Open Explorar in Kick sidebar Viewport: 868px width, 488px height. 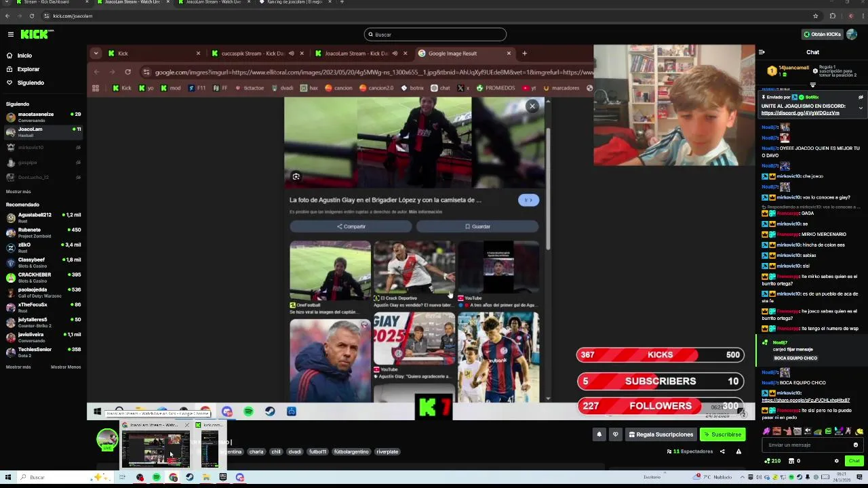click(x=28, y=69)
